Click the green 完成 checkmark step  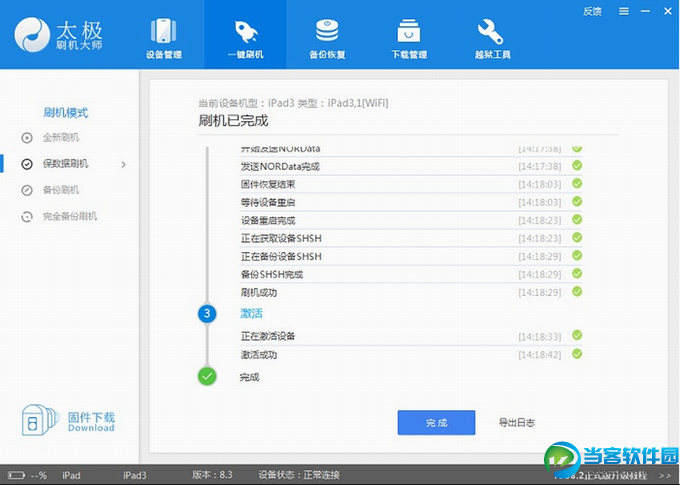point(207,376)
